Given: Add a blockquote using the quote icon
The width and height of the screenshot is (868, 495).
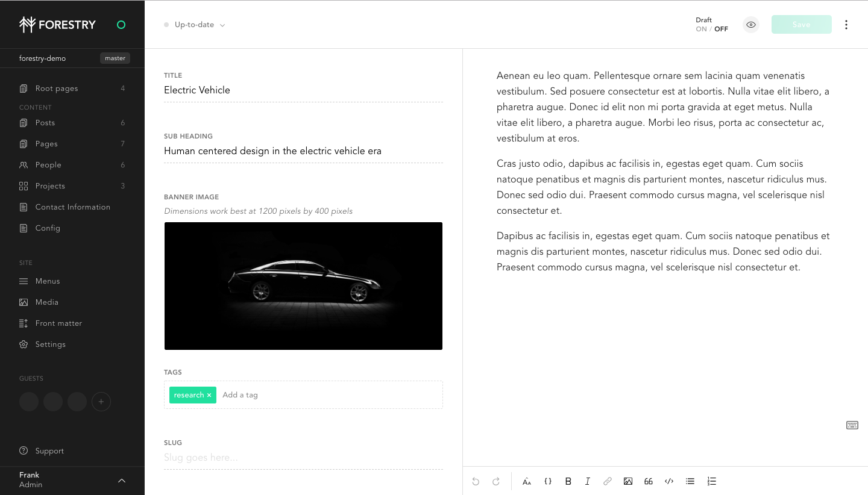Looking at the screenshot, I should tap(649, 481).
